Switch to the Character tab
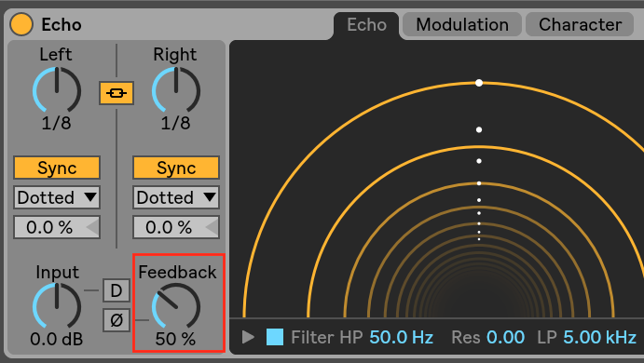This screenshot has width=644, height=363. [580, 24]
